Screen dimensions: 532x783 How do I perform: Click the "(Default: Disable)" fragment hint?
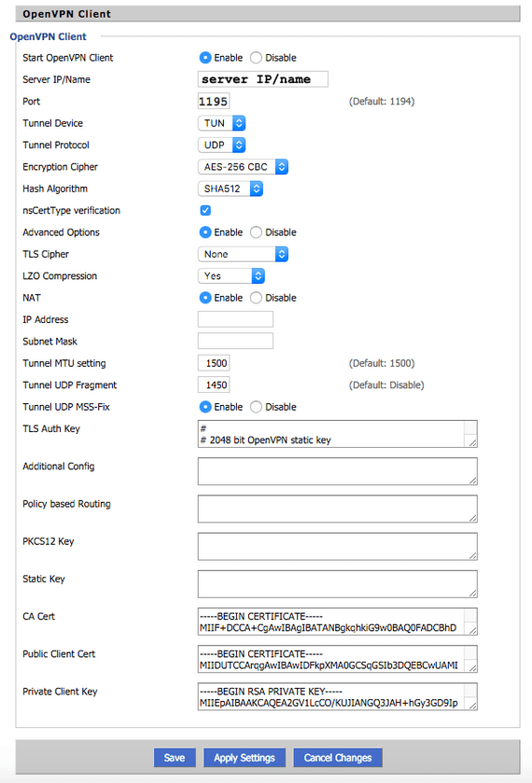coord(386,385)
